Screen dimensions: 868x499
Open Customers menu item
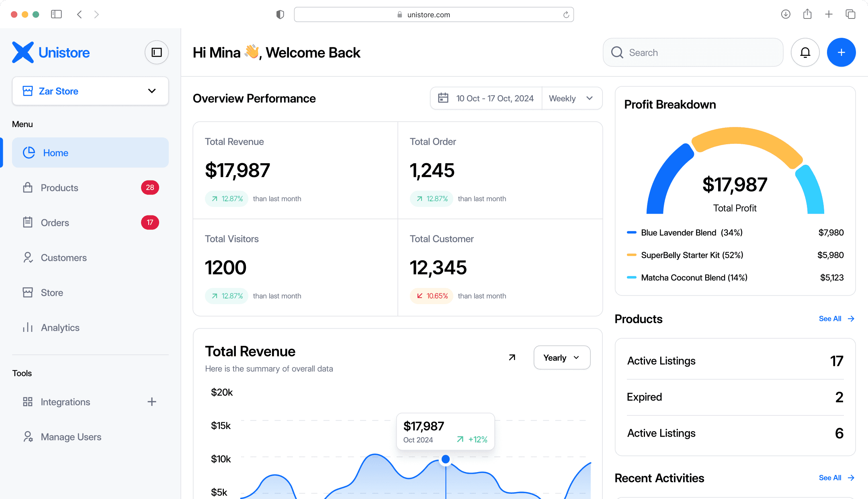(x=90, y=258)
